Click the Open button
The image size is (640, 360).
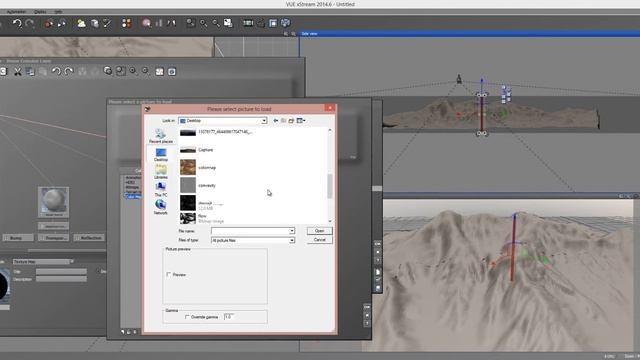click(320, 231)
